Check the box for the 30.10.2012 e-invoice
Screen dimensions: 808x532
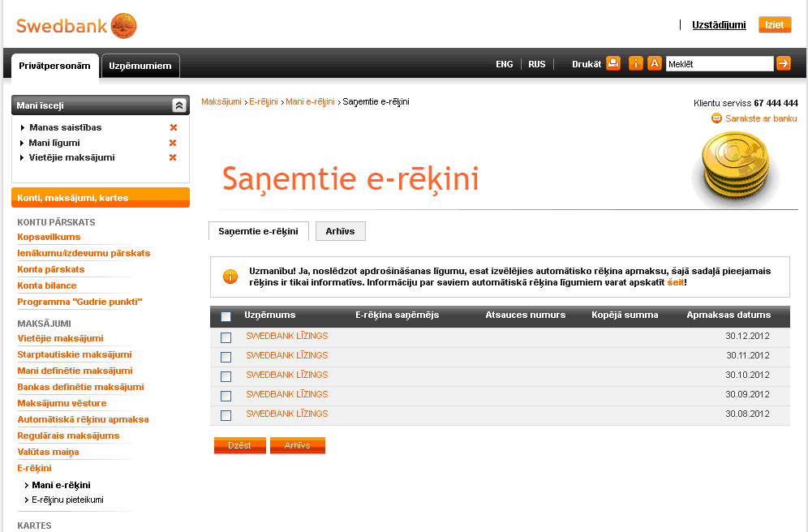tap(226, 376)
